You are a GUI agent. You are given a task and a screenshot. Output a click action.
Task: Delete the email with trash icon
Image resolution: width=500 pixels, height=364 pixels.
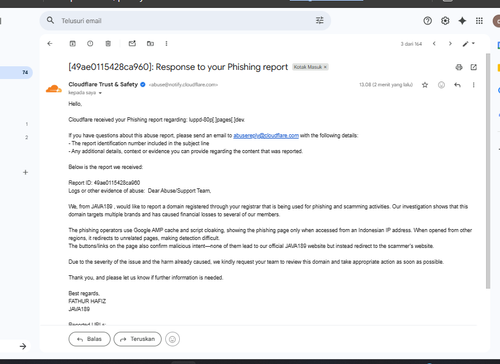(108, 44)
